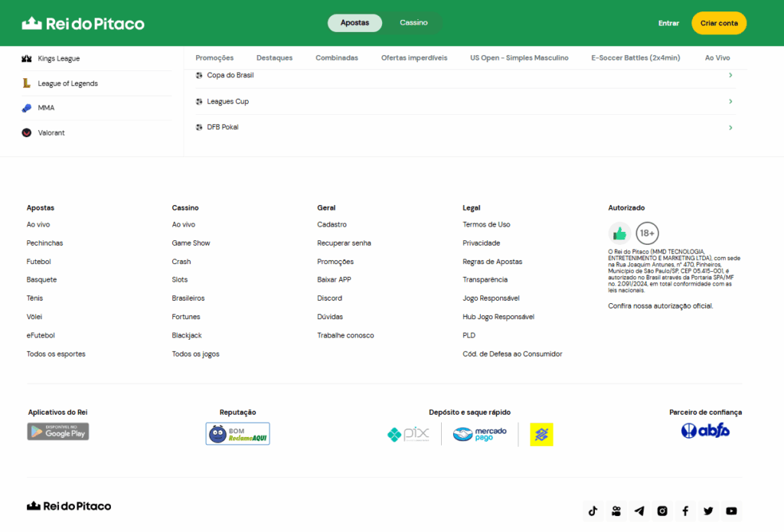Click the Pechinchas footer link
The height and width of the screenshot is (532, 784).
44,243
